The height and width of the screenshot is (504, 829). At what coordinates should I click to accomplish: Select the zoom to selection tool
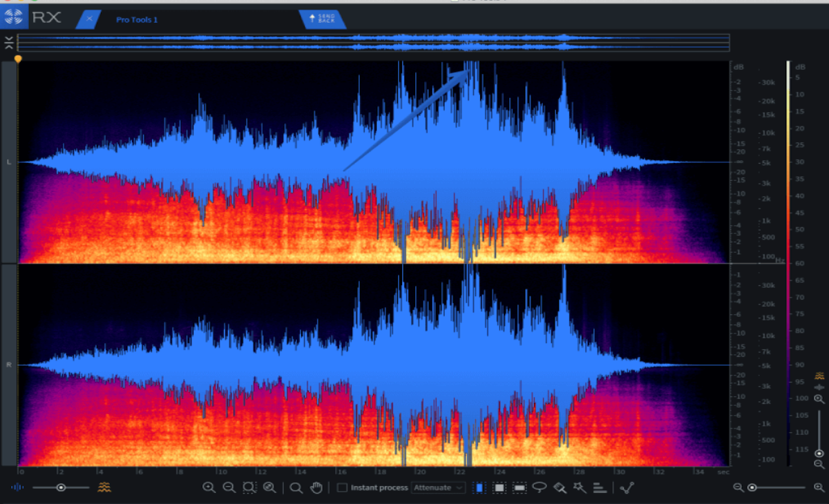tap(249, 487)
